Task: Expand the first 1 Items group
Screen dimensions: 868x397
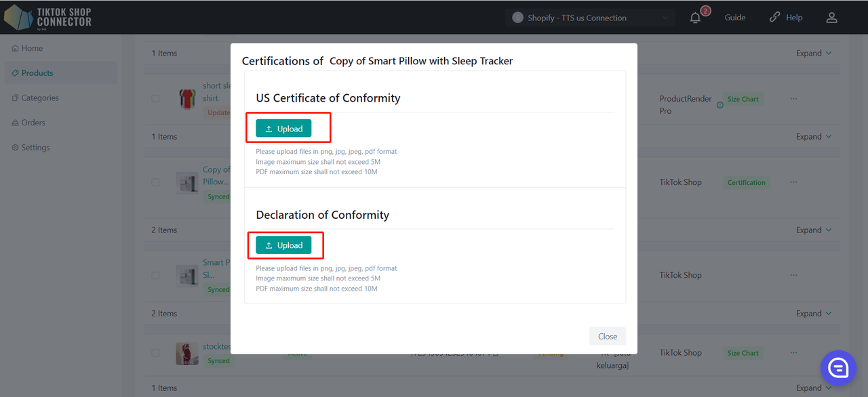Action: 814,54
